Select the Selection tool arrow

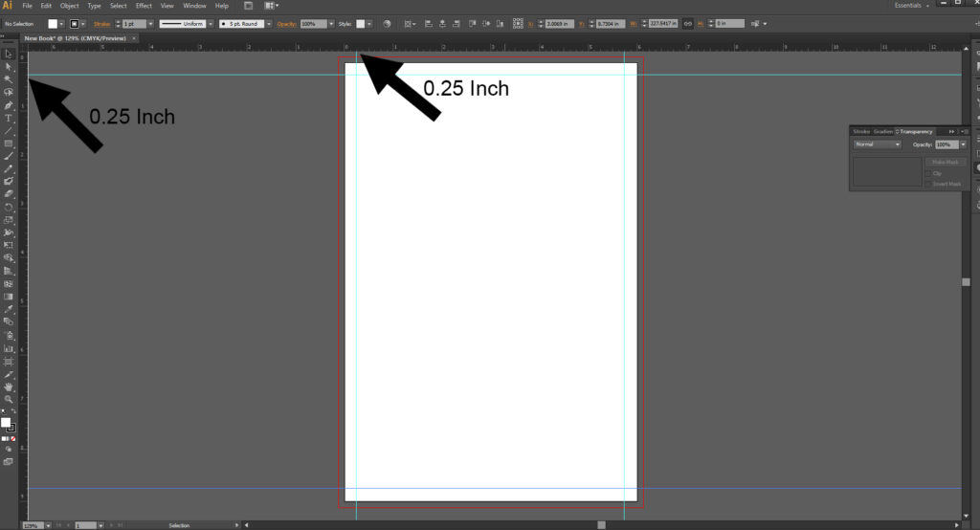(x=8, y=55)
